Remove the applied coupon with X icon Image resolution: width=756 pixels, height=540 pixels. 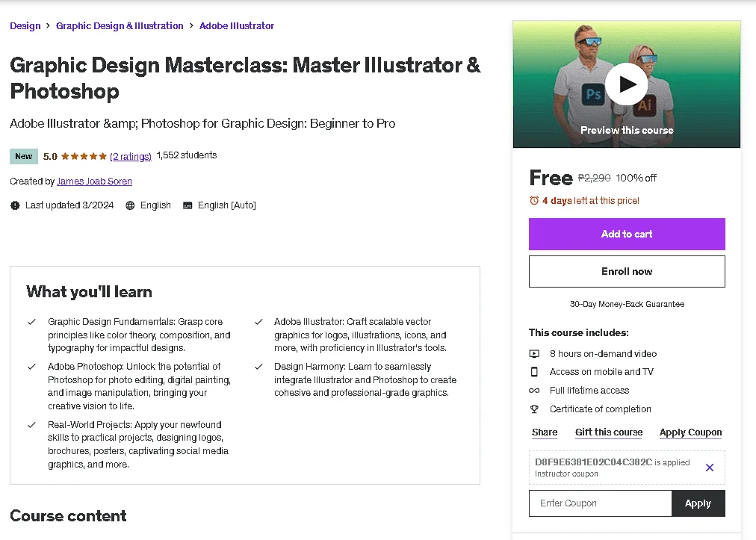pyautogui.click(x=709, y=468)
